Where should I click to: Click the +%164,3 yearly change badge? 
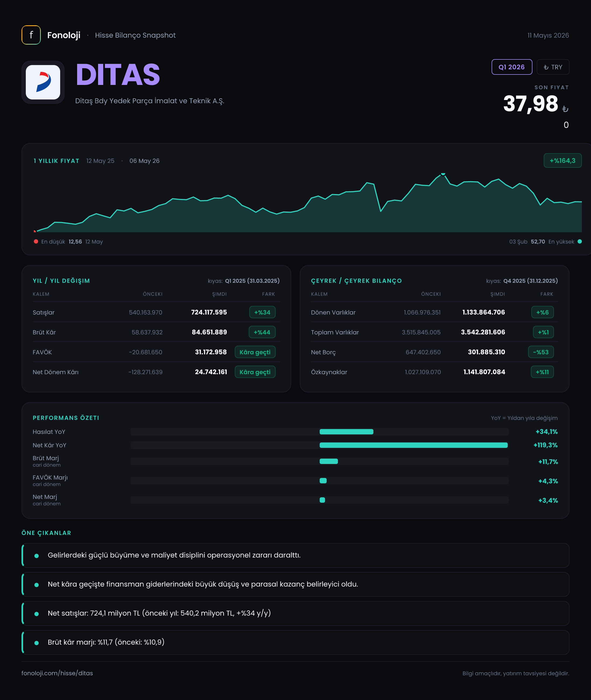(x=563, y=160)
